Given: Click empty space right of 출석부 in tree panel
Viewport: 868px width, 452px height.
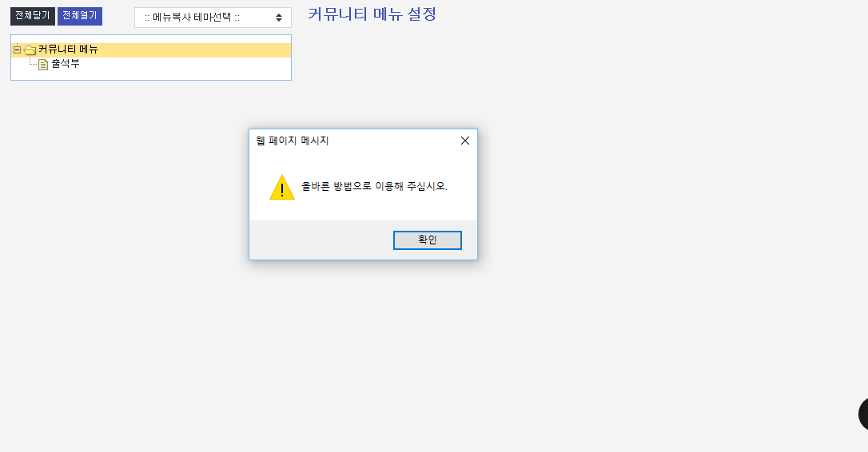Looking at the screenshot, I should 184,65.
